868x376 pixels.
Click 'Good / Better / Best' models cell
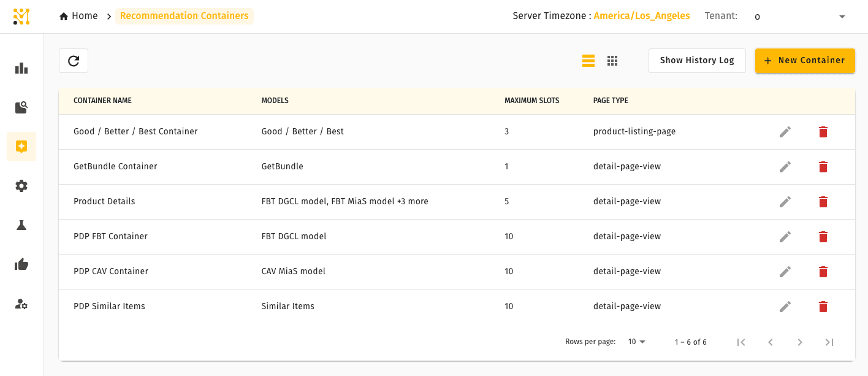[x=302, y=132]
